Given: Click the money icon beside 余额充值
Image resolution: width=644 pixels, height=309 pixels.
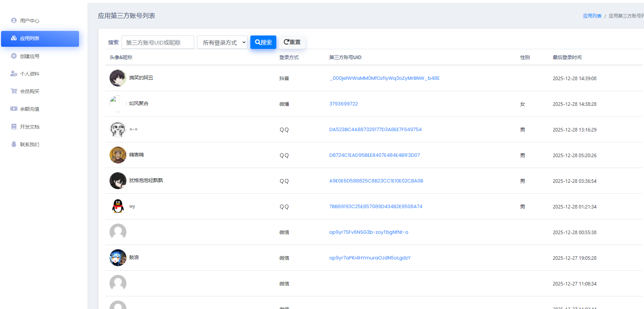Looking at the screenshot, I should 14,109.
